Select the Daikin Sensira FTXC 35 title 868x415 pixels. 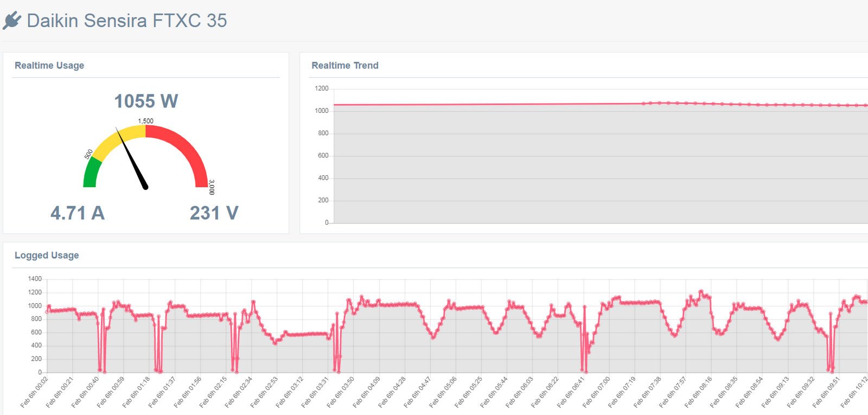[x=127, y=21]
